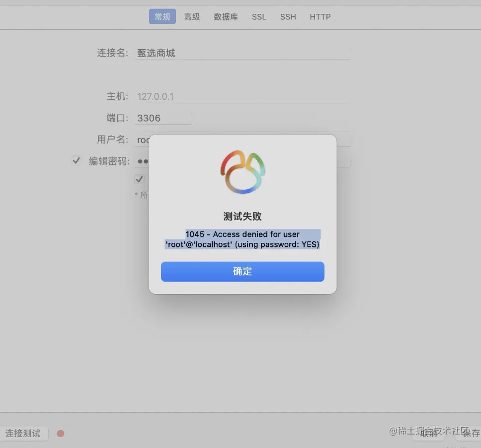Open the 高级 tab
This screenshot has height=448, width=481.
point(192,17)
